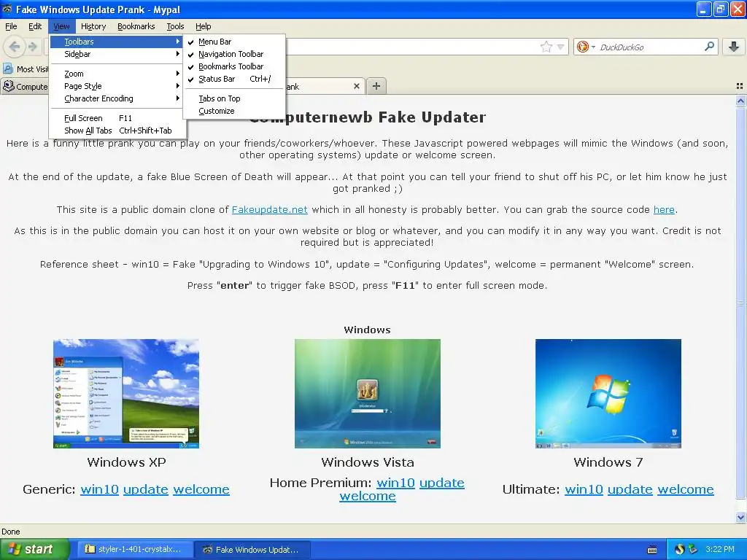The width and height of the screenshot is (747, 560).
Task: Follow the Fakeupdate.net link
Action: [270, 209]
